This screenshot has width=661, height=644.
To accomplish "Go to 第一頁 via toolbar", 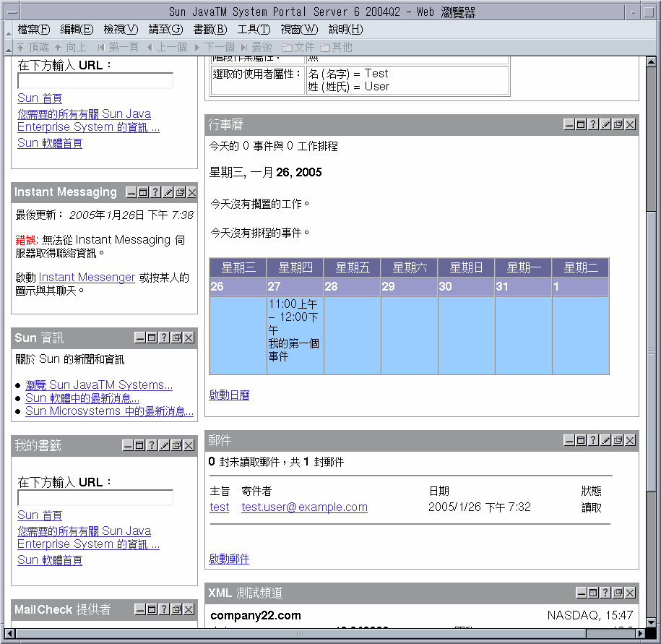I will tap(118, 47).
